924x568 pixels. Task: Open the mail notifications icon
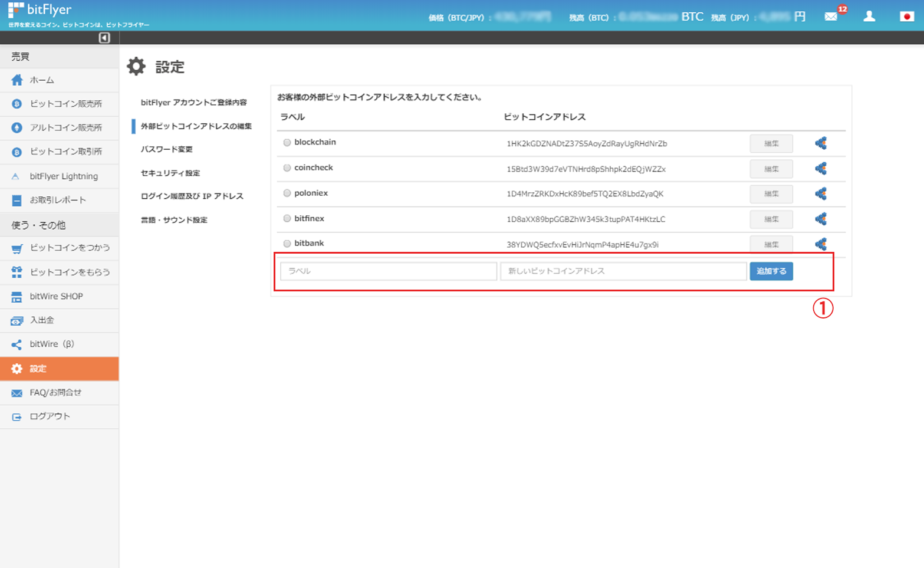[x=831, y=17]
